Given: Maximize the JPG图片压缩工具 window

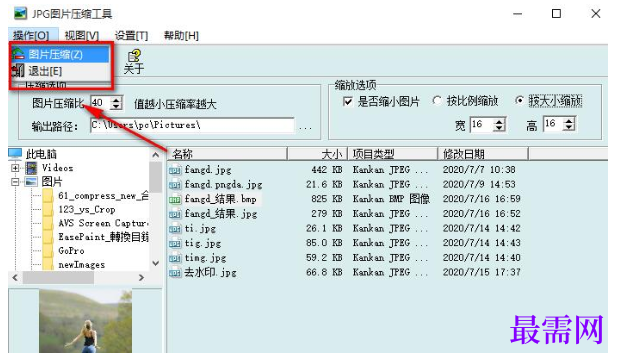Looking at the screenshot, I should click(x=556, y=13).
